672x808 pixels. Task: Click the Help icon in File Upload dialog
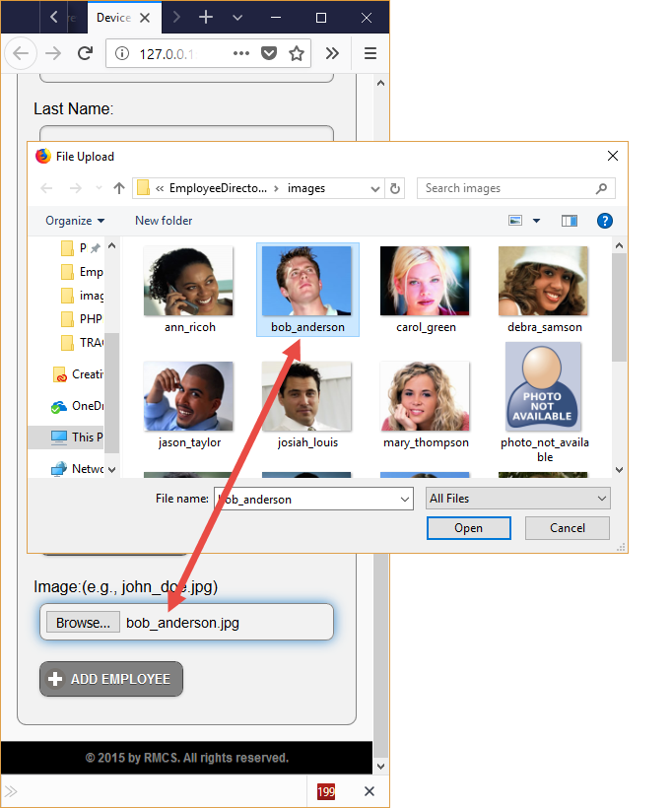tap(605, 221)
